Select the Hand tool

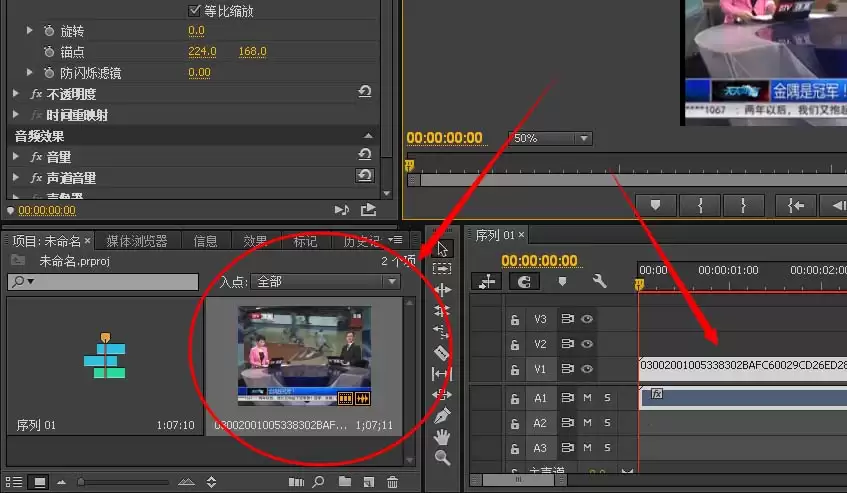(442, 437)
